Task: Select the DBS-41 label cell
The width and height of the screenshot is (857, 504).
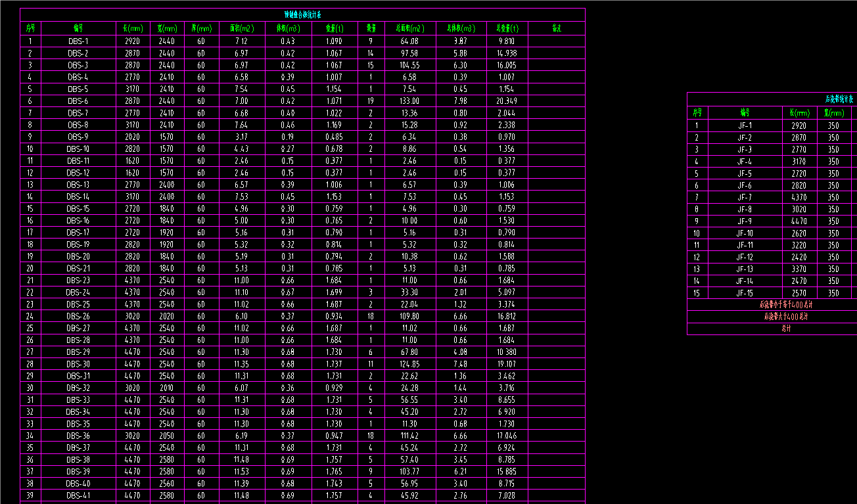Action: pyautogui.click(x=78, y=495)
